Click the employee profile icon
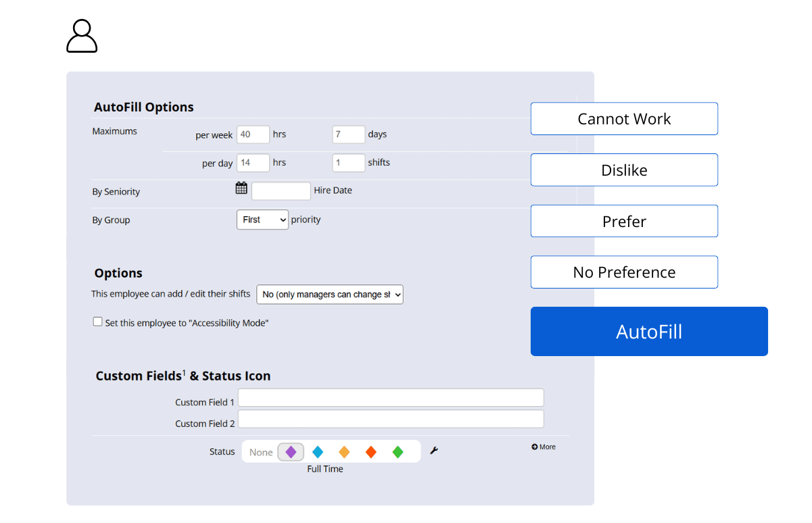 81,36
